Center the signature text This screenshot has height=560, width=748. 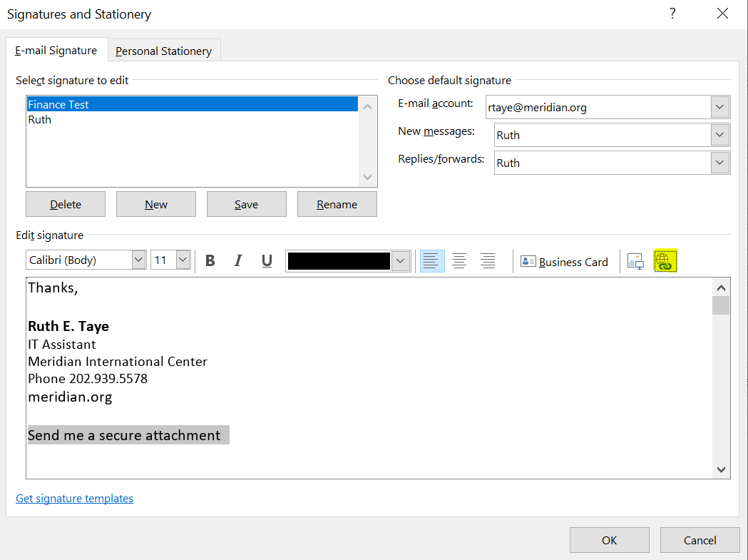[459, 261]
